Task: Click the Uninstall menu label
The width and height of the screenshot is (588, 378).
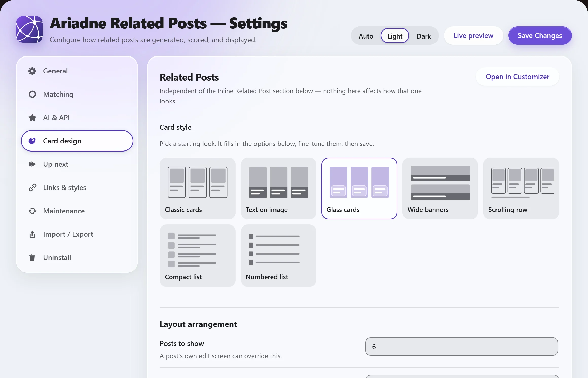Action: click(57, 257)
